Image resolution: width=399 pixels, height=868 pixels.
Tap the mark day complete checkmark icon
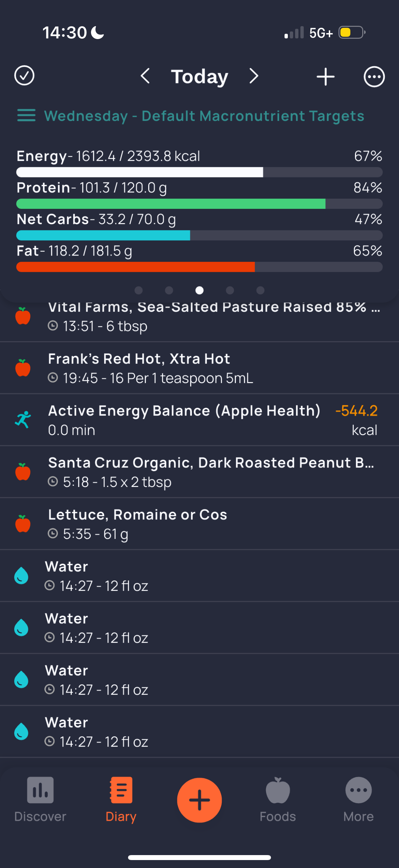click(x=24, y=76)
